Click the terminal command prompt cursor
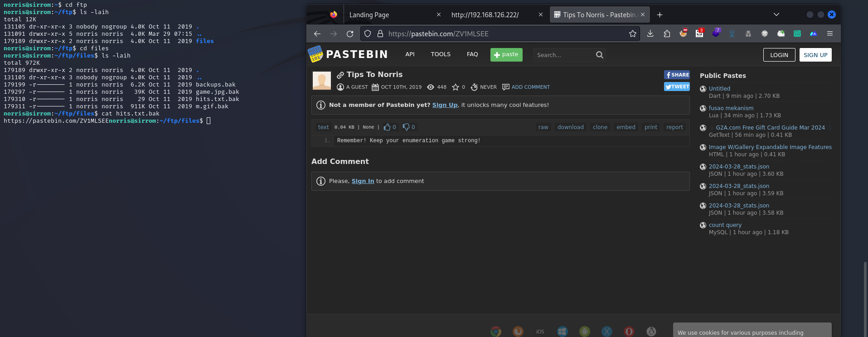This screenshot has width=868, height=337. pyautogui.click(x=209, y=120)
